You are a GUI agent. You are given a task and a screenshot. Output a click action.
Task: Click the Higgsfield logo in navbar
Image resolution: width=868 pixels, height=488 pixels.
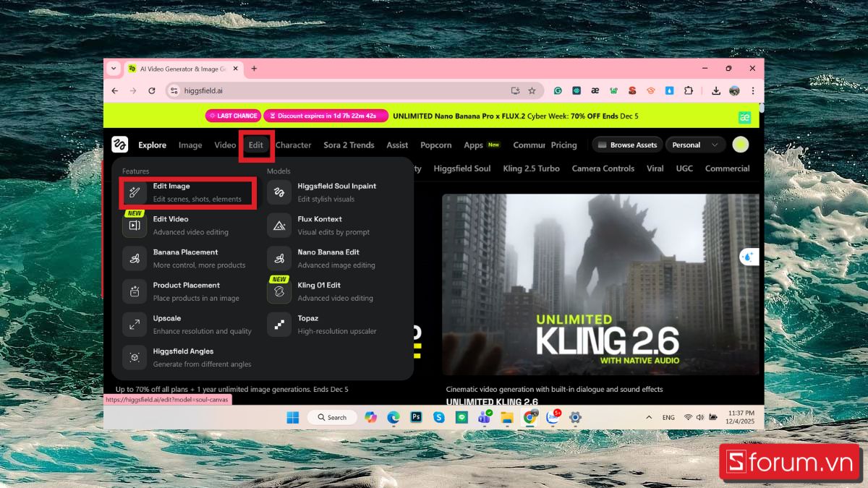point(120,145)
